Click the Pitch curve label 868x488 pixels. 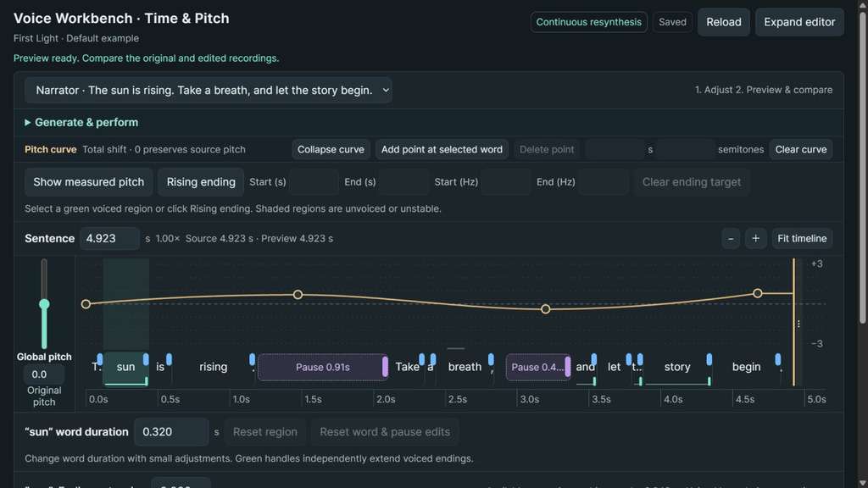click(50, 149)
